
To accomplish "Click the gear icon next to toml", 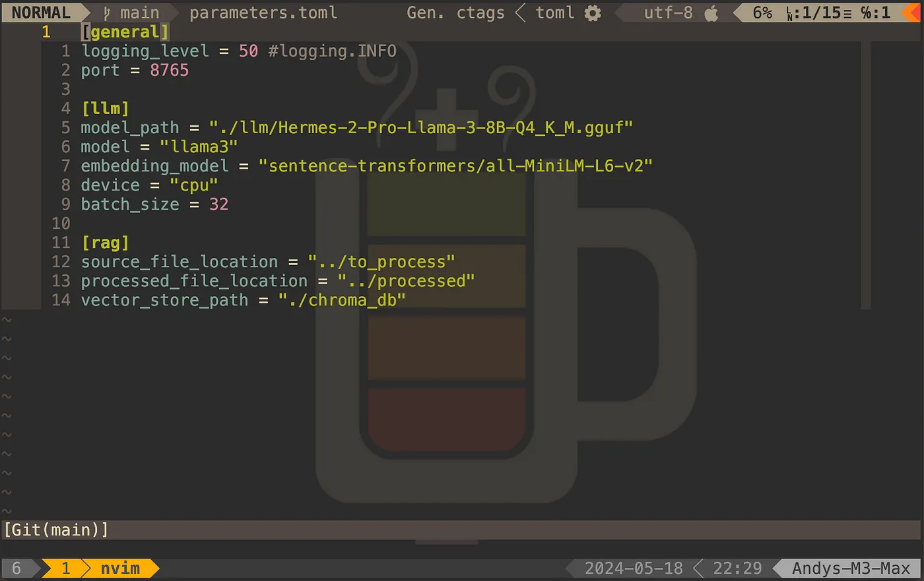I will point(593,13).
